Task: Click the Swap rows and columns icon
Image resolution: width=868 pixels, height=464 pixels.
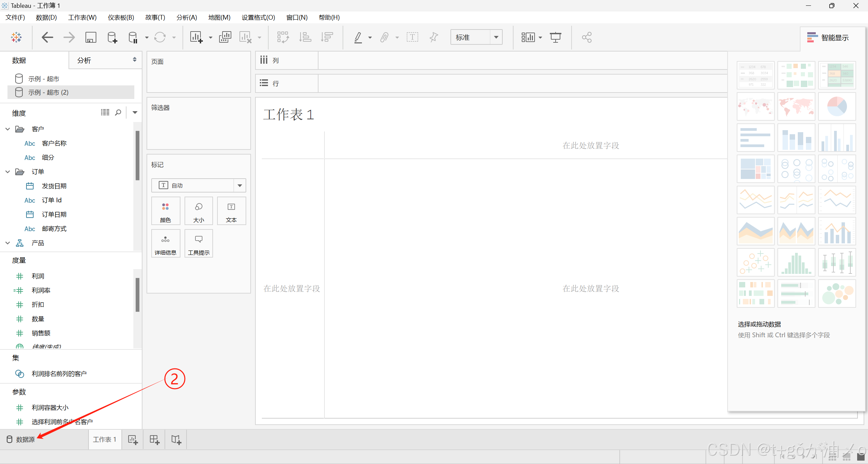Action: tap(283, 37)
